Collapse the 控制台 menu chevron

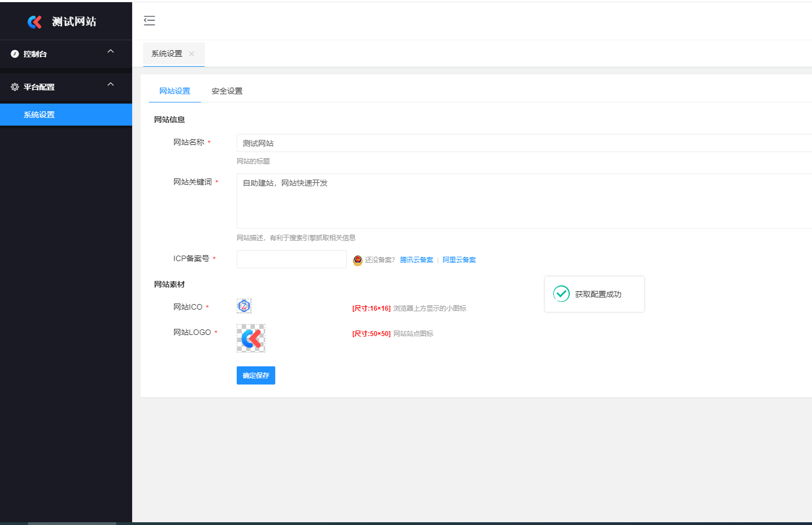click(111, 51)
